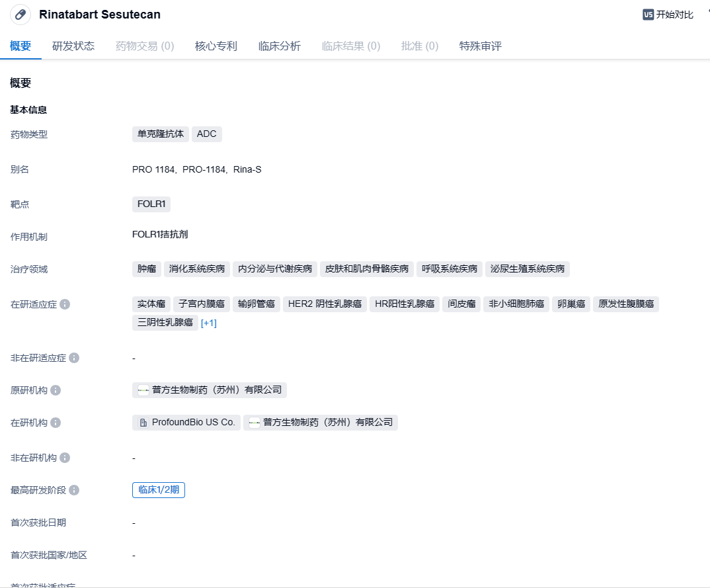
Task: Click the FOLR1 target tag
Action: pyautogui.click(x=151, y=204)
